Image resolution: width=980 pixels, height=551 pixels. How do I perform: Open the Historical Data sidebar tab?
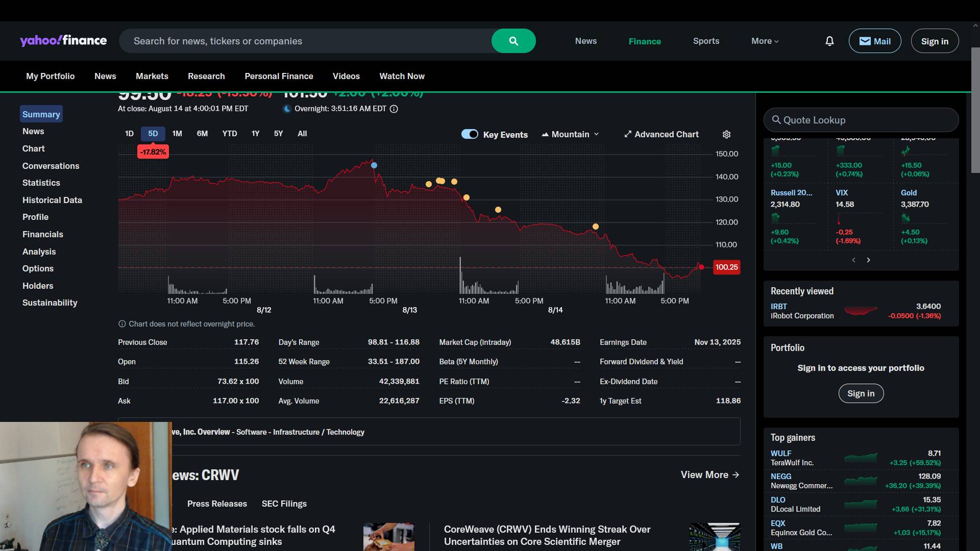pyautogui.click(x=52, y=200)
